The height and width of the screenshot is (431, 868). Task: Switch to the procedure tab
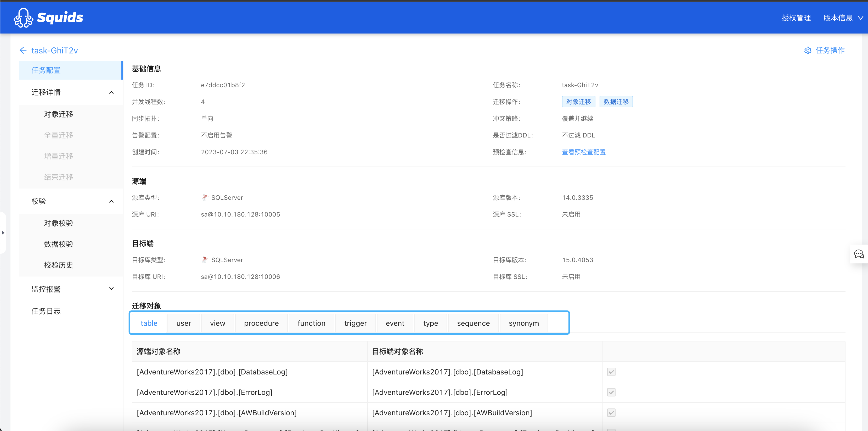[261, 323]
